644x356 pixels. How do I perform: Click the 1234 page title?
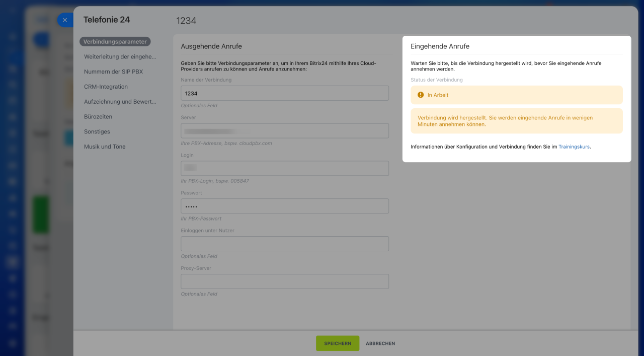(x=186, y=21)
